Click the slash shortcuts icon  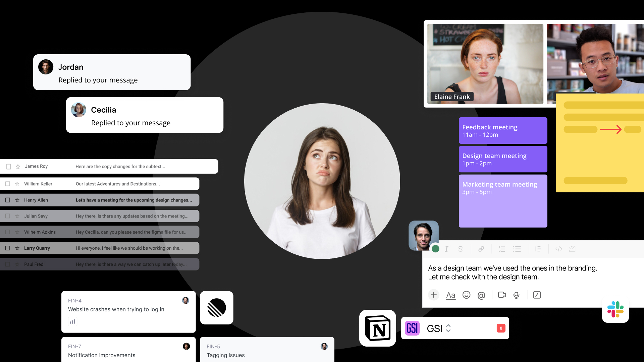(537, 295)
